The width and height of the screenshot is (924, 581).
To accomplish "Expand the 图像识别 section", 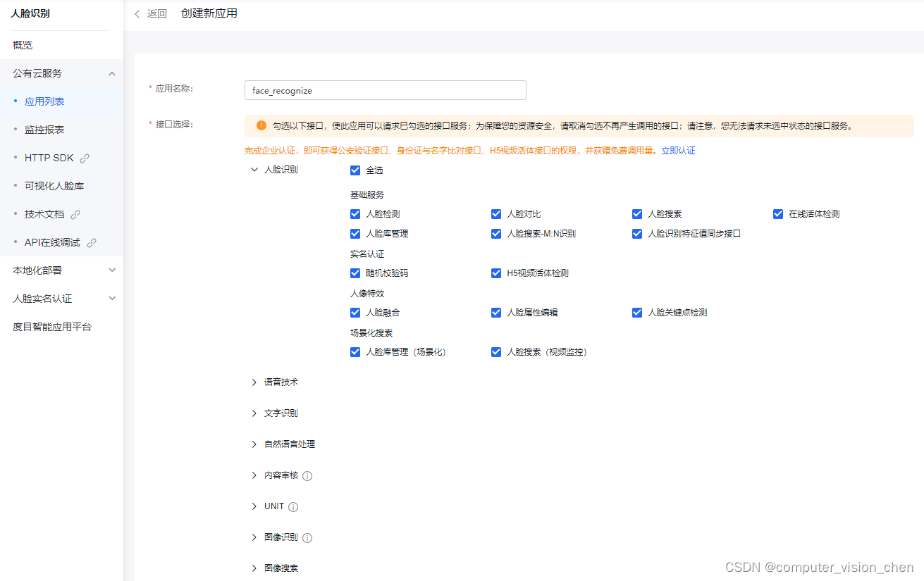I will coord(254,537).
